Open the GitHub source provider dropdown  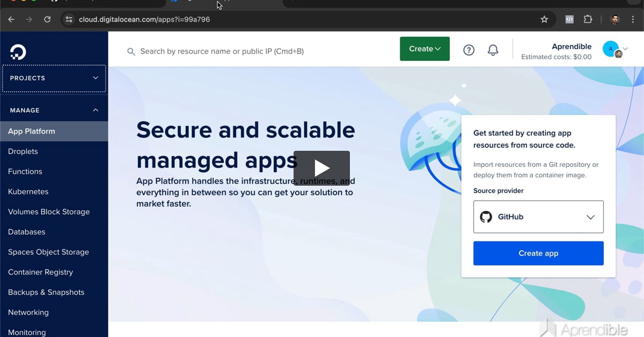click(538, 217)
